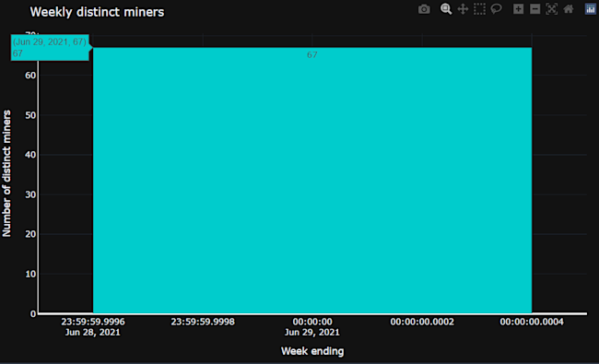Click the 'Number of distinct miners' axis title

tap(6, 173)
